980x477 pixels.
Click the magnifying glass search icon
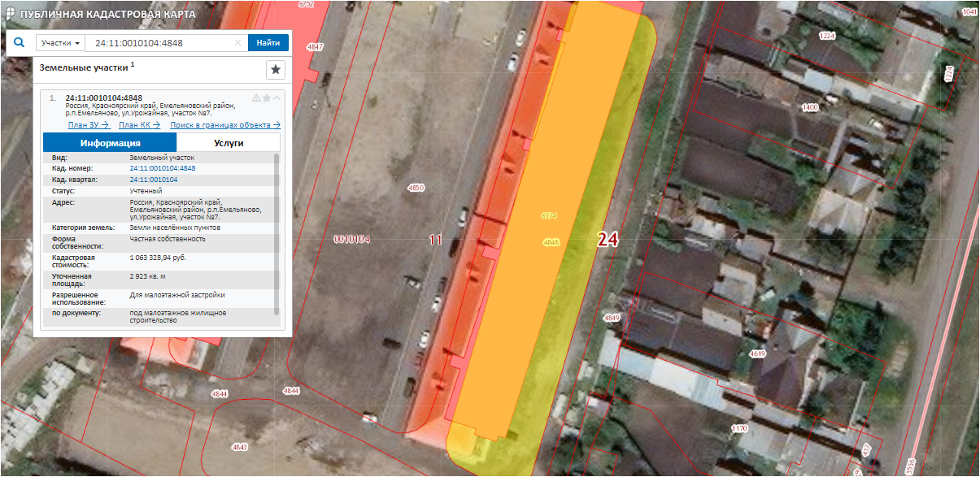(x=19, y=43)
